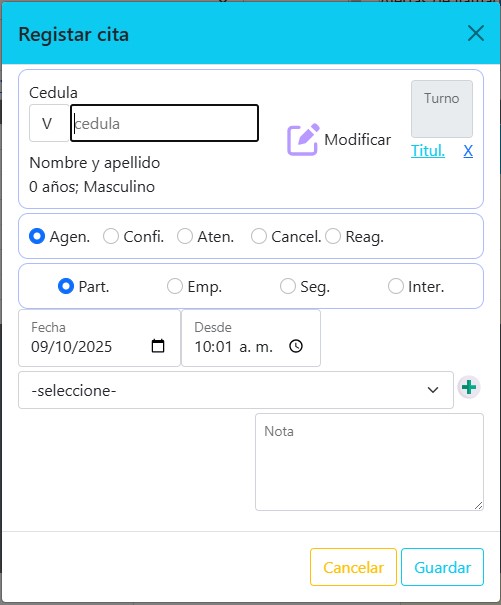This screenshot has width=501, height=605.
Task: Open the V nationality prefix selector
Action: (49, 123)
